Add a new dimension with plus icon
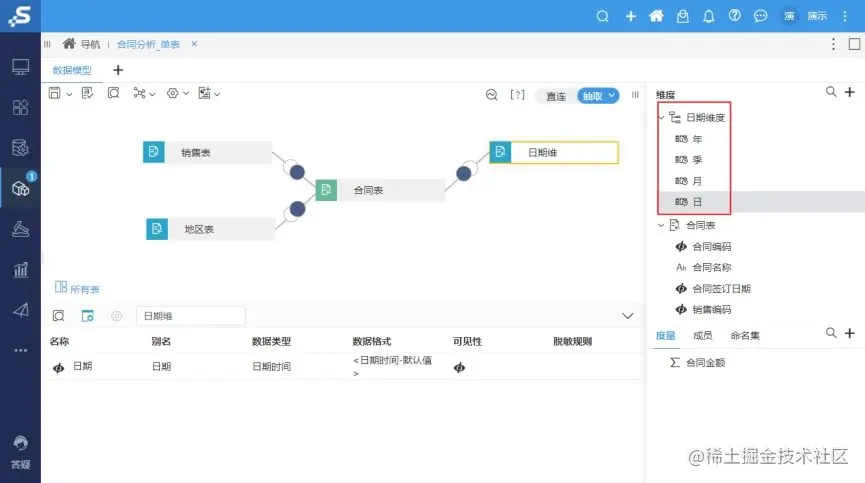 pos(850,92)
